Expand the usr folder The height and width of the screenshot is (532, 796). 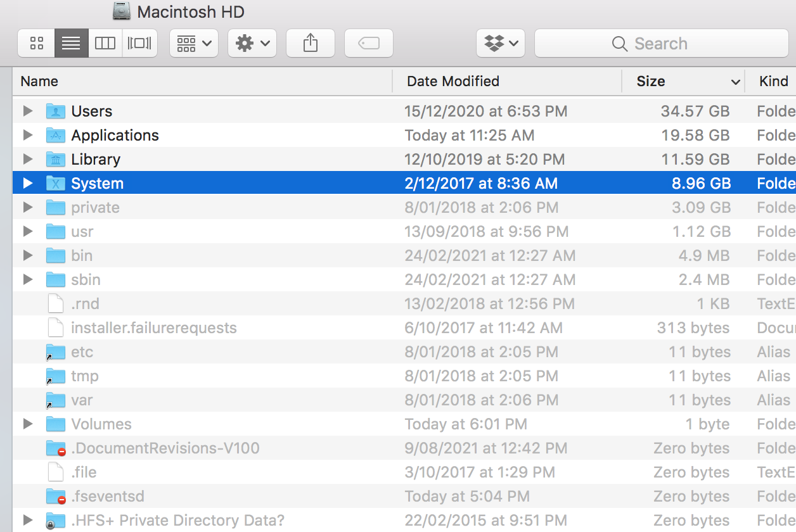(x=27, y=232)
